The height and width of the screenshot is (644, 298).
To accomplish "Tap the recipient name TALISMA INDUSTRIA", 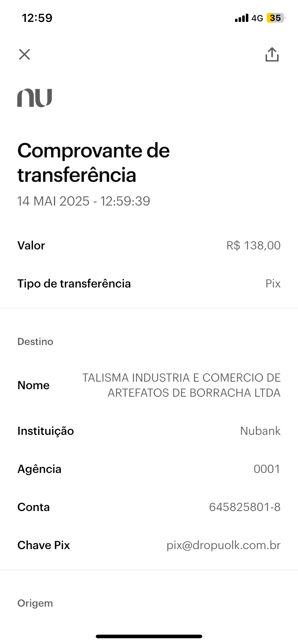I will [x=181, y=385].
